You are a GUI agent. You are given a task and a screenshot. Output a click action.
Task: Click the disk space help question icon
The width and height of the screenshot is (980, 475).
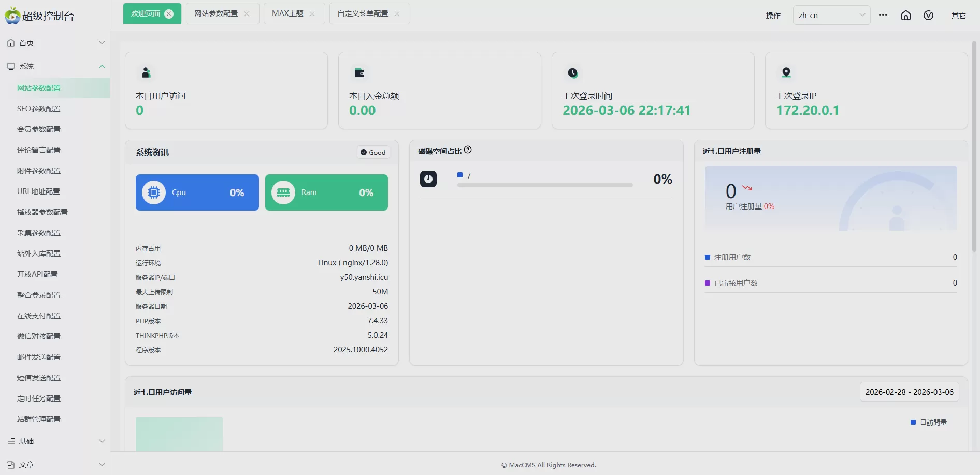pos(468,150)
